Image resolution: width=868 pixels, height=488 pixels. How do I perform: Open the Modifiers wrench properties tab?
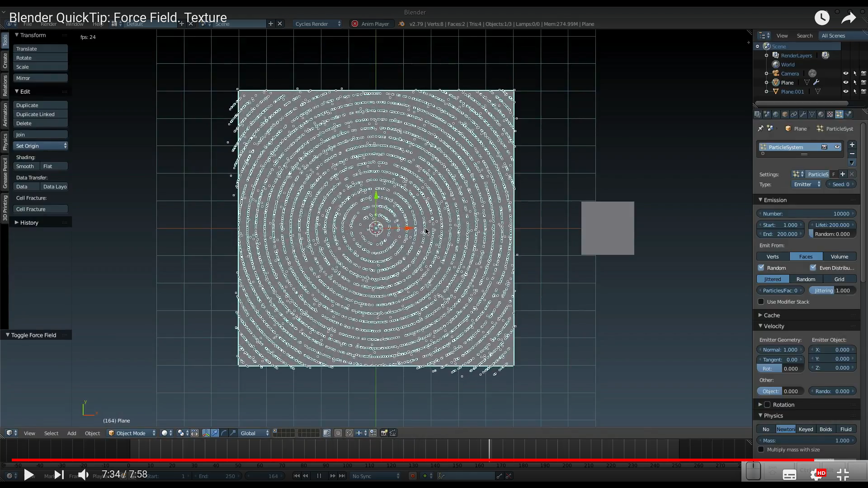click(x=803, y=114)
